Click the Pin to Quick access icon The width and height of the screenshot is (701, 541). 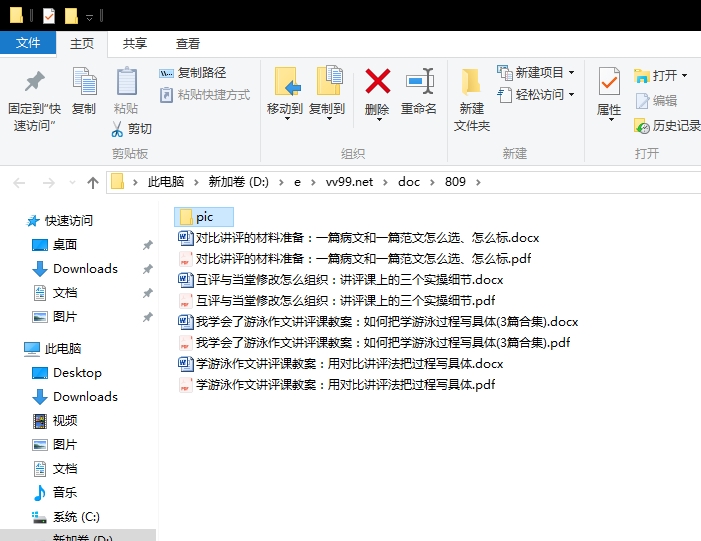[34, 82]
